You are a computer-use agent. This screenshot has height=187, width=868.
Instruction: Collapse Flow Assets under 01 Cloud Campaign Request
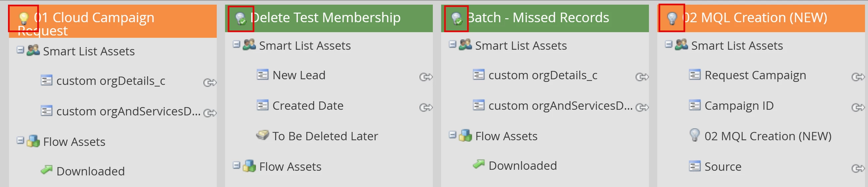[x=21, y=140]
